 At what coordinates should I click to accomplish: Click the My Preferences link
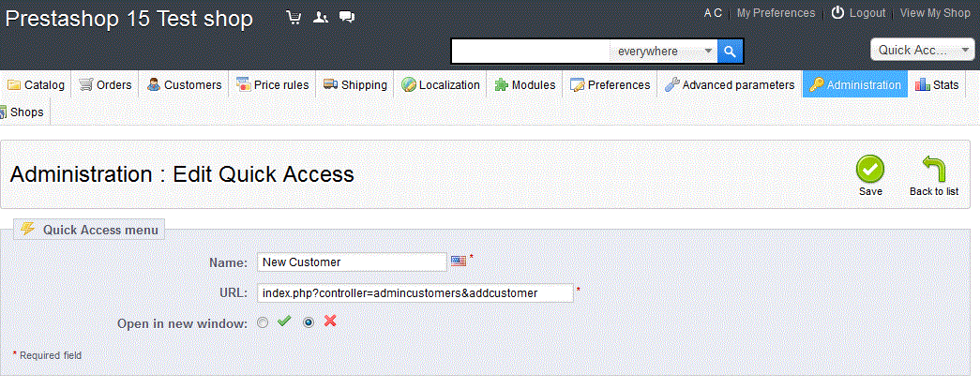(776, 13)
